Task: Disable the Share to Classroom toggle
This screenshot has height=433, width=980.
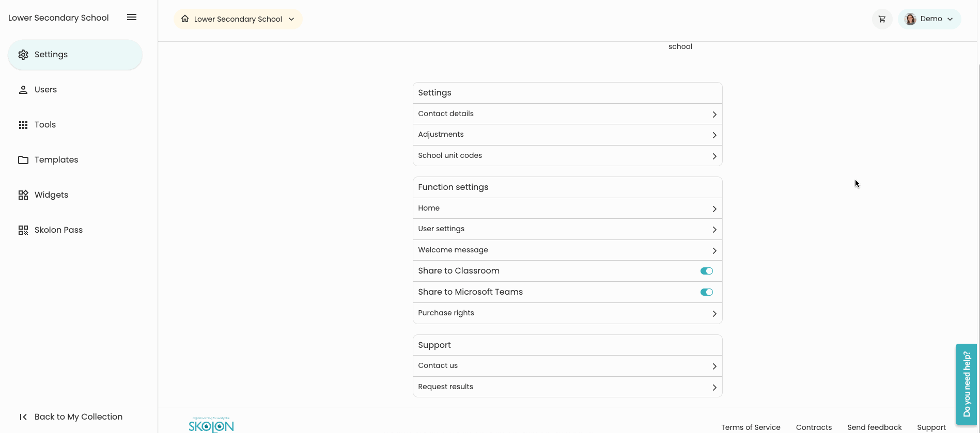Action: coord(706,271)
